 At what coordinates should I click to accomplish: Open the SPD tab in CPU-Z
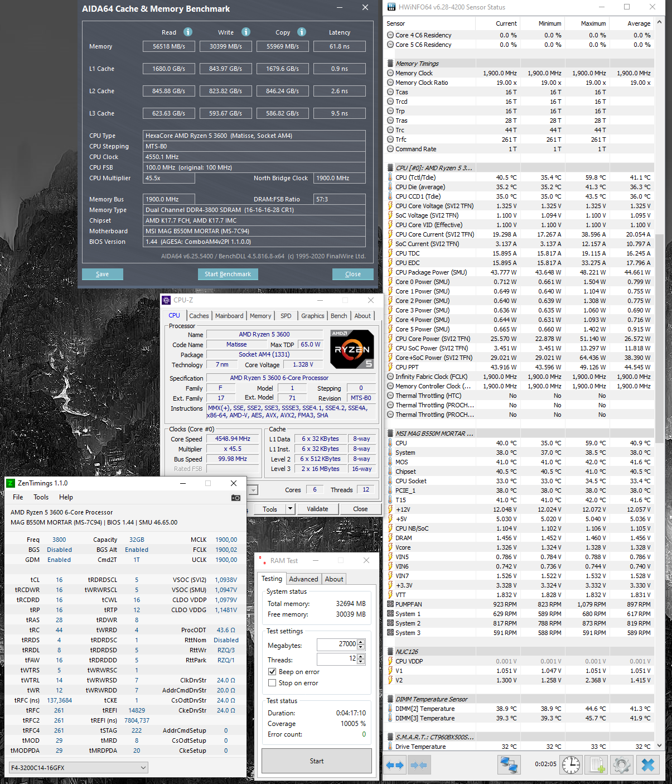(x=286, y=316)
